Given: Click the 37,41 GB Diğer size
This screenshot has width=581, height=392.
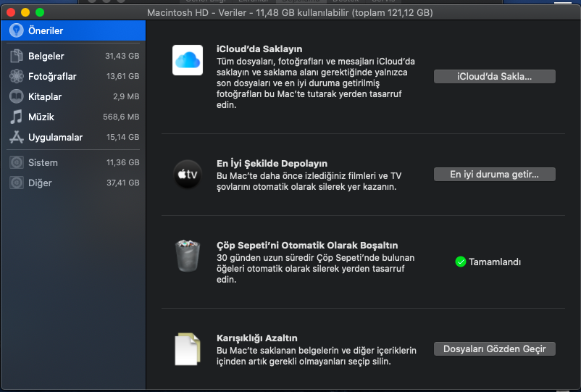Looking at the screenshot, I should (122, 183).
